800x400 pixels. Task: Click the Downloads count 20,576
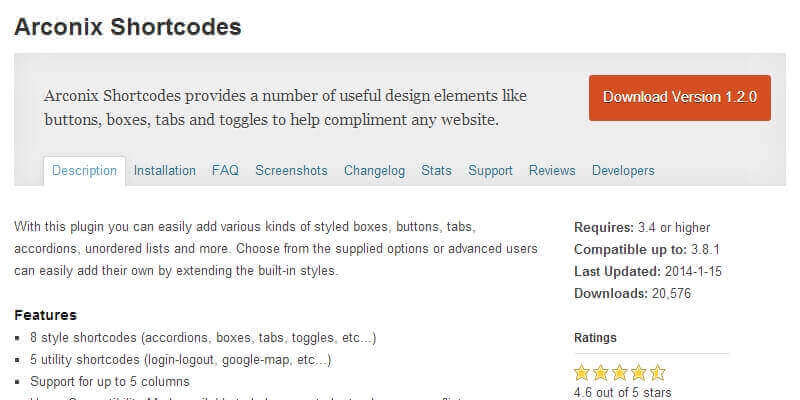coord(669,294)
